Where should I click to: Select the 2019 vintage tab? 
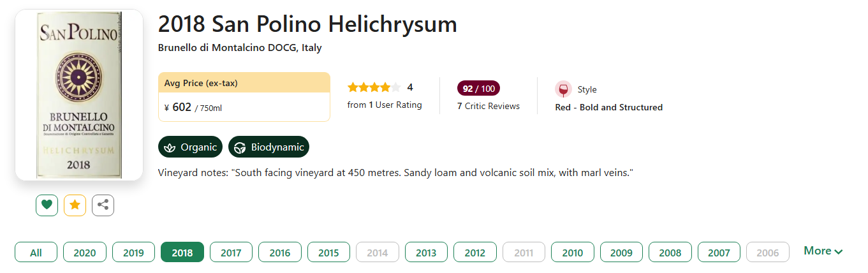pos(133,253)
